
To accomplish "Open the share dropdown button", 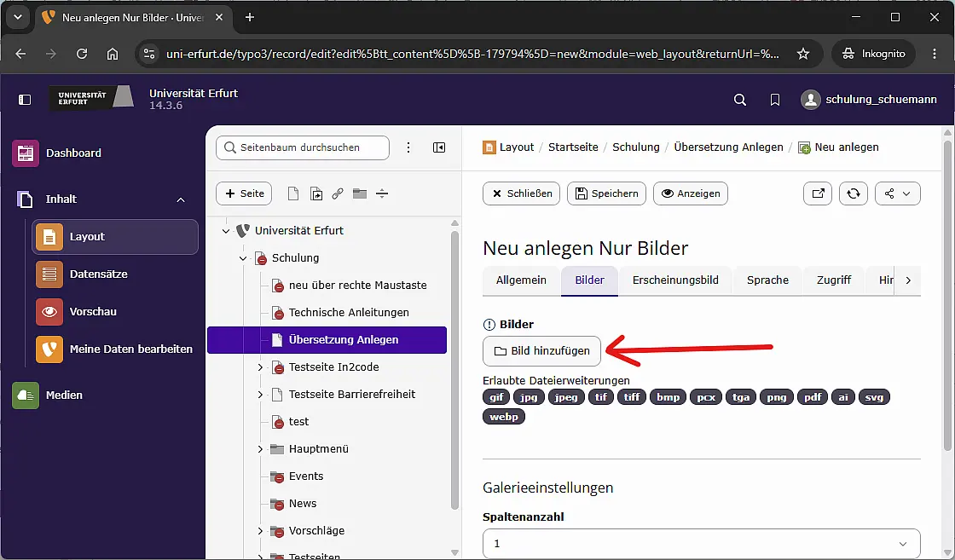I will coord(897,193).
